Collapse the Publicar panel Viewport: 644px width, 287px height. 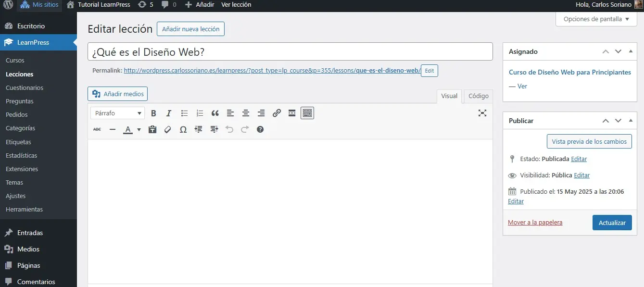pos(631,121)
